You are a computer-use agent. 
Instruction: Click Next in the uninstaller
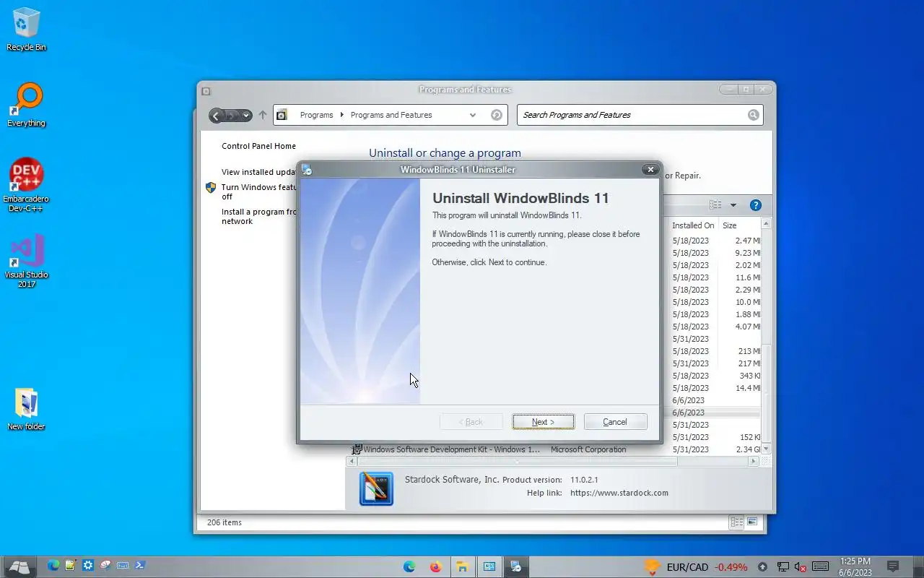coord(543,422)
